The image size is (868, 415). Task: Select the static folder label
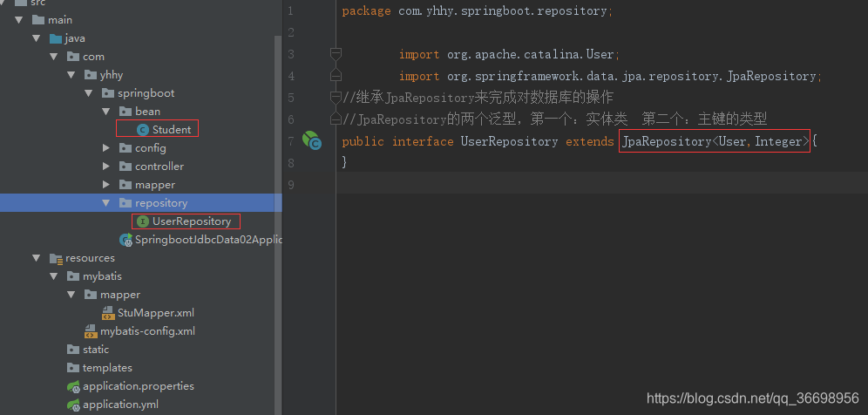(x=96, y=350)
